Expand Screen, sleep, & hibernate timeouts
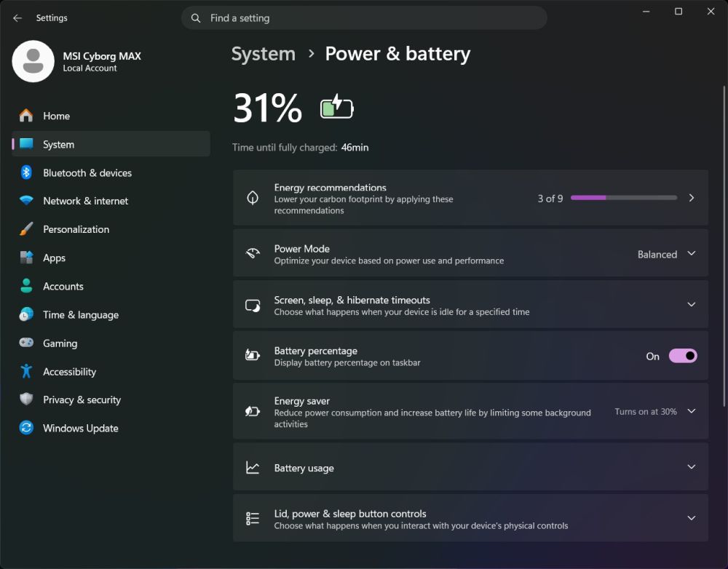The image size is (728, 569). coord(470,305)
